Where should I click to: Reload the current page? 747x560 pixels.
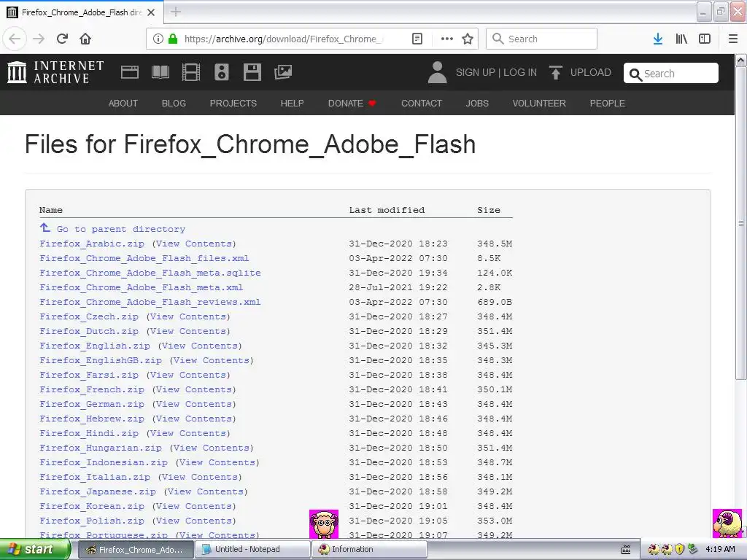pyautogui.click(x=62, y=39)
